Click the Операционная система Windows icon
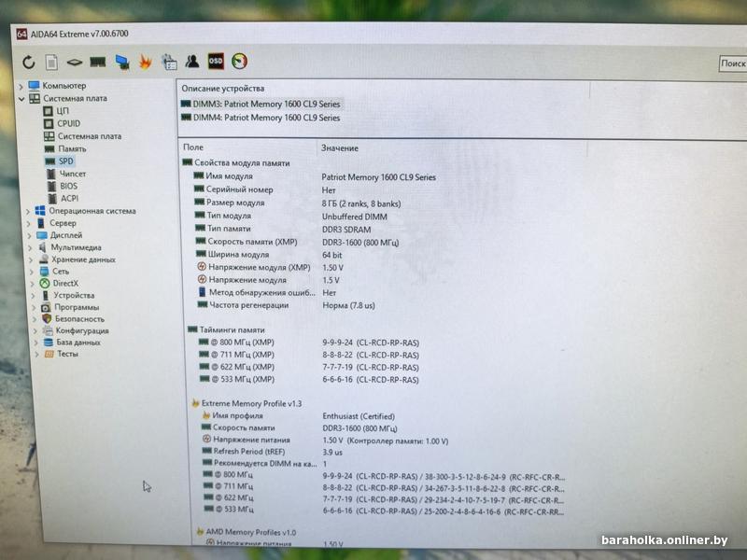Screen dimensions: 747x560 pos(40,211)
